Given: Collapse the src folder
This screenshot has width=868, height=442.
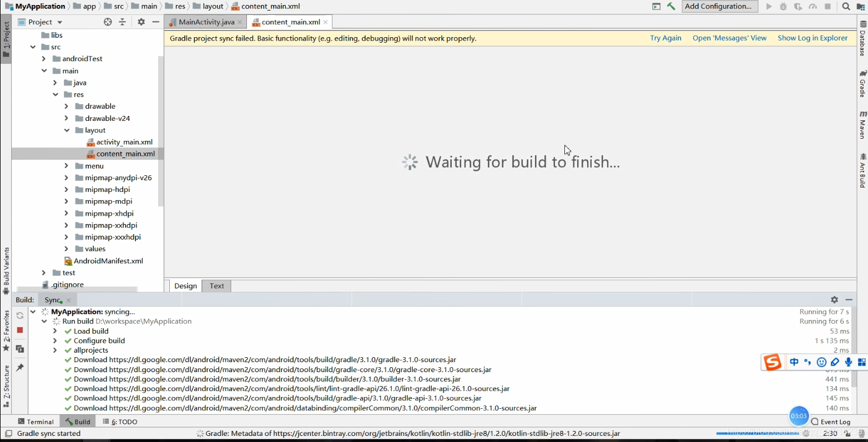Looking at the screenshot, I should (33, 47).
